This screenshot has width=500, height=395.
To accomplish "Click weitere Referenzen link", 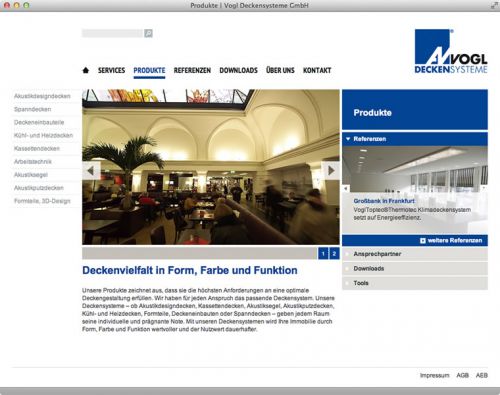I will [455, 240].
